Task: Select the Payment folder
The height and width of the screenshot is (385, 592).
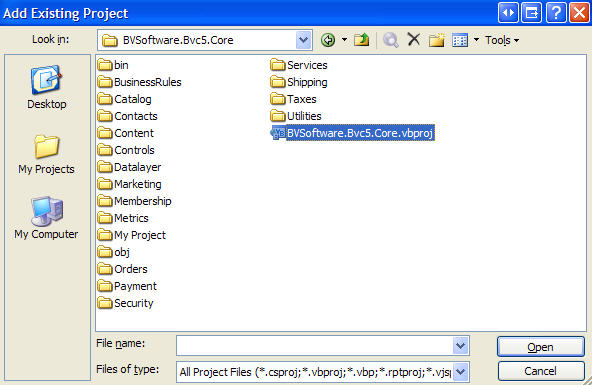Action: pos(127,286)
